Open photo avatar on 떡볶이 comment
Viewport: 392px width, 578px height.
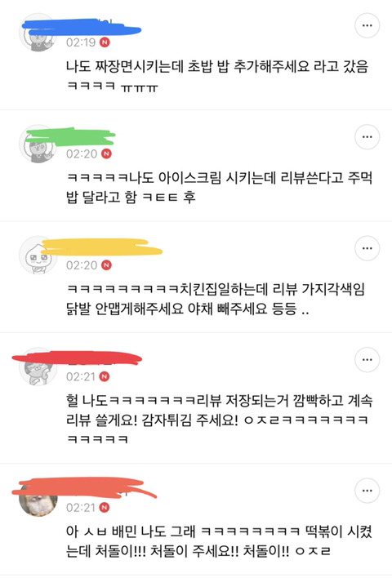(38, 497)
